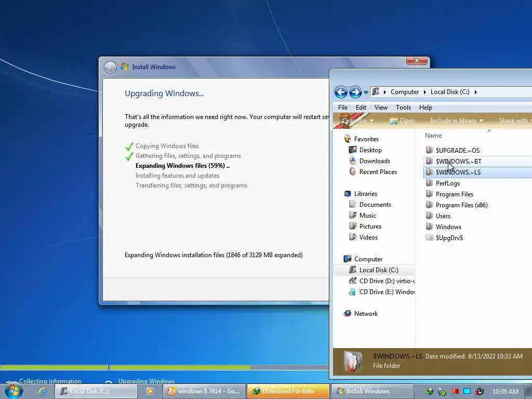Open the Help menu in Explorer
532x399 pixels.
425,107
